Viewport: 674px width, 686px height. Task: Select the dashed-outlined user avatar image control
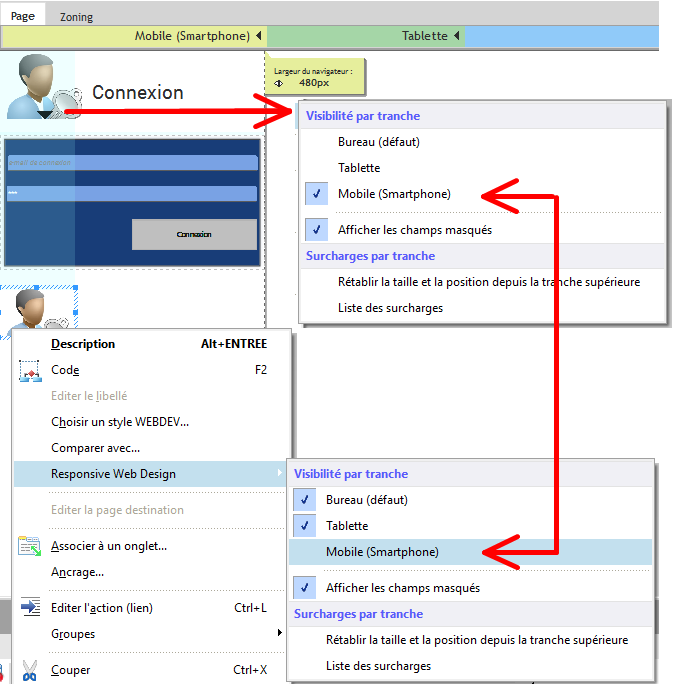(40, 308)
